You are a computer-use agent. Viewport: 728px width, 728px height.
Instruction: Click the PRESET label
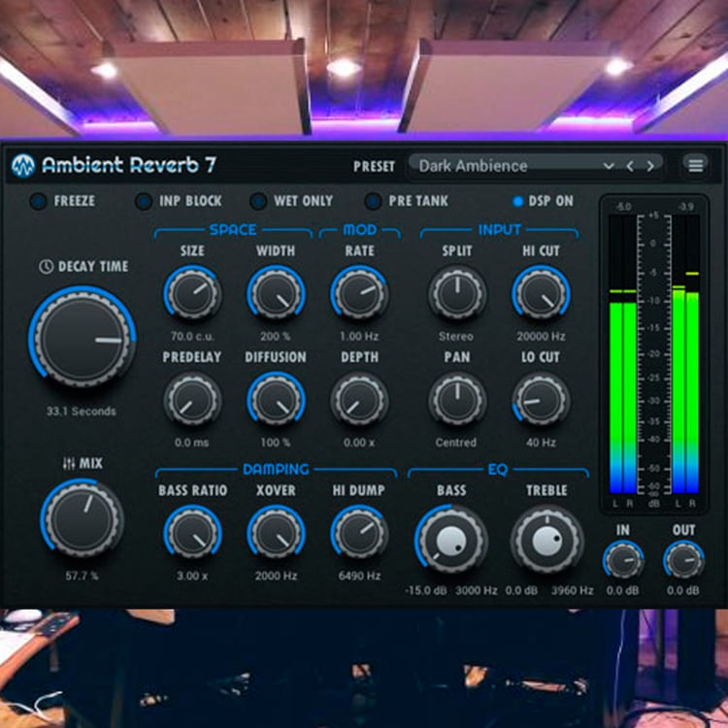click(x=374, y=166)
